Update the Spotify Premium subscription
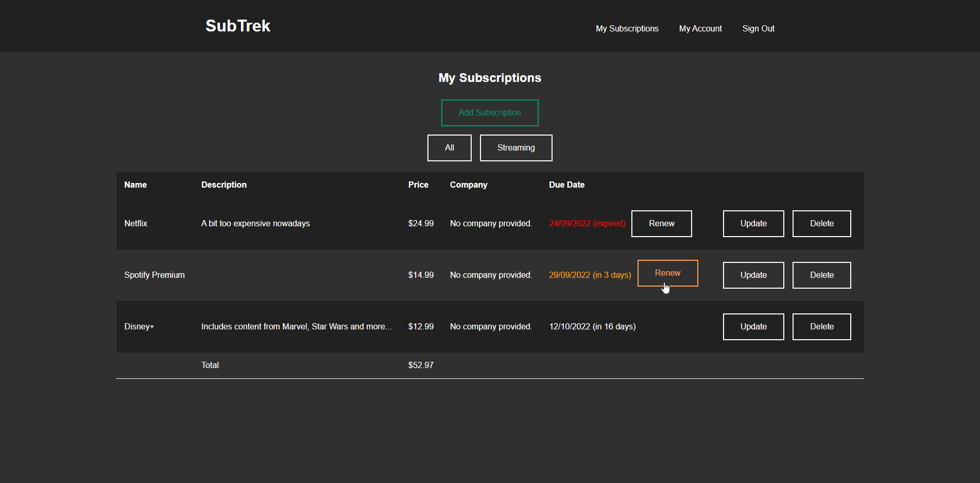The height and width of the screenshot is (483, 980). coord(753,275)
